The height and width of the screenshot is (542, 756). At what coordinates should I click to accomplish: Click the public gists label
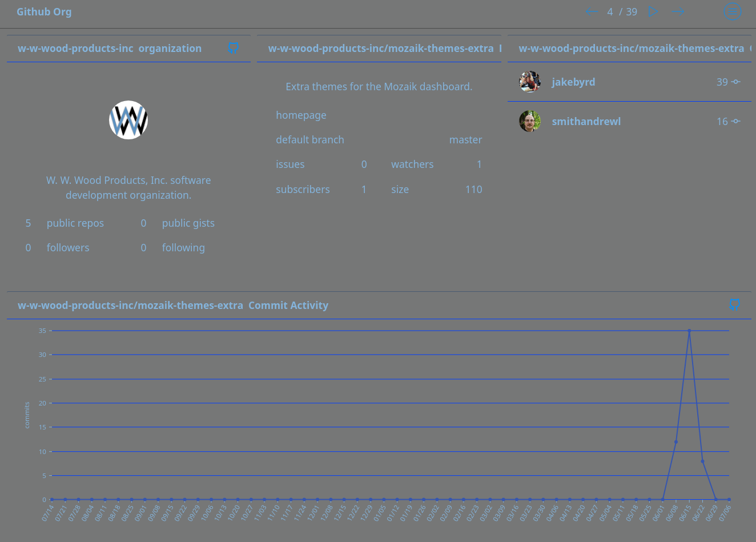(188, 223)
